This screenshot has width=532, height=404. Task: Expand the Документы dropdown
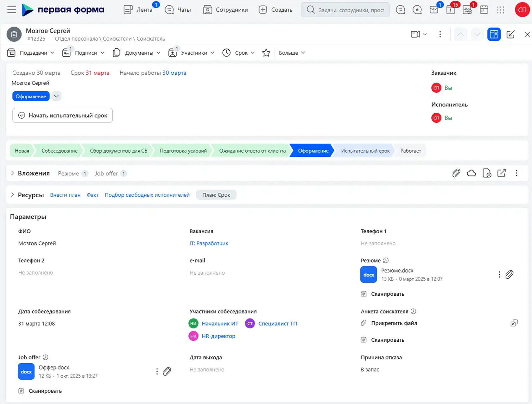[x=136, y=53]
